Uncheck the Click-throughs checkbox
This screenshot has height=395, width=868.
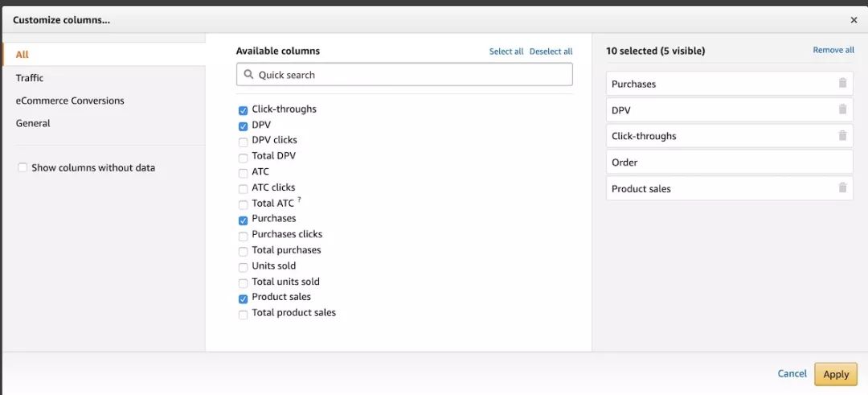243,110
